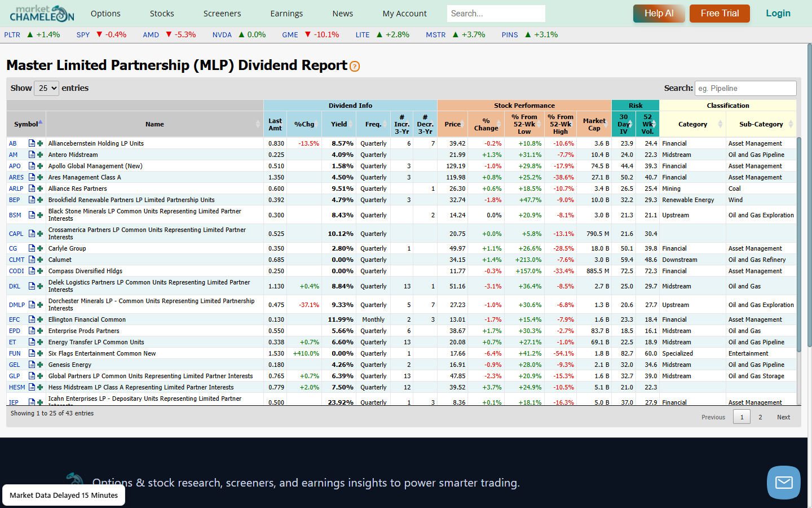The height and width of the screenshot is (508, 812).
Task: Click the 'Showing 1 to 25 of 43 entries' text
Action: click(x=52, y=413)
